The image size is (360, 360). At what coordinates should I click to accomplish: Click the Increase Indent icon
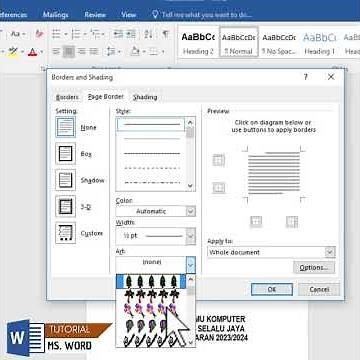click(131, 34)
